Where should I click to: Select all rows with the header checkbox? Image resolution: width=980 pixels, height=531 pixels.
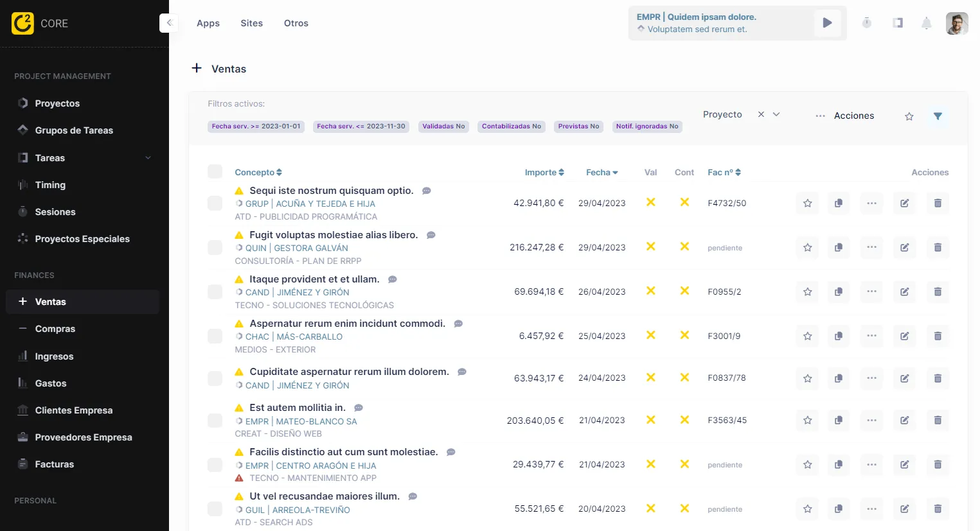point(215,171)
